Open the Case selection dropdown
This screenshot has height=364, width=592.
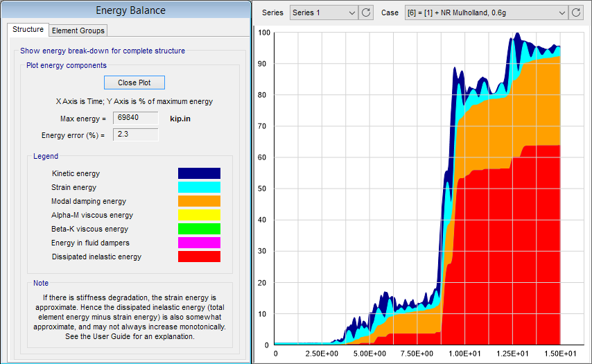tap(485, 12)
